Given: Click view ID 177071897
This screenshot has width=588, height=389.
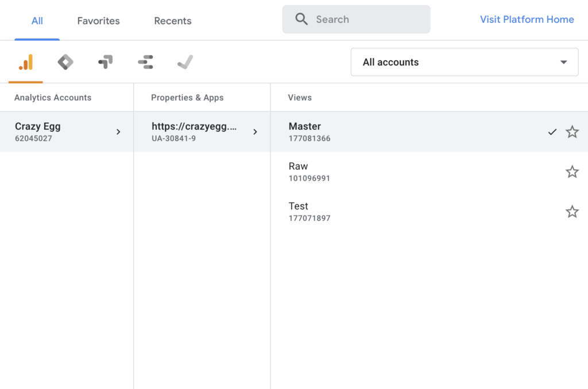Looking at the screenshot, I should [310, 218].
